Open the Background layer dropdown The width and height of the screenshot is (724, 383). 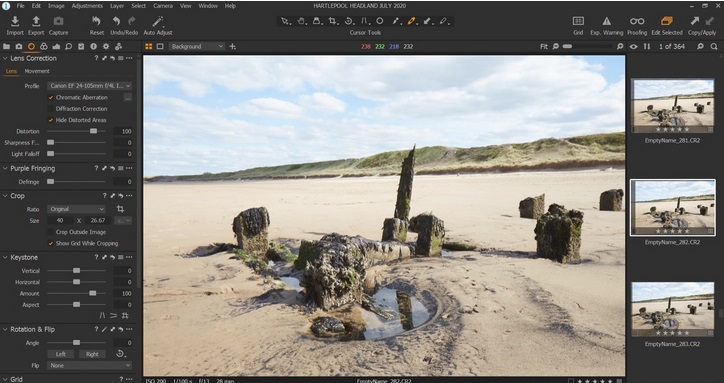(197, 46)
